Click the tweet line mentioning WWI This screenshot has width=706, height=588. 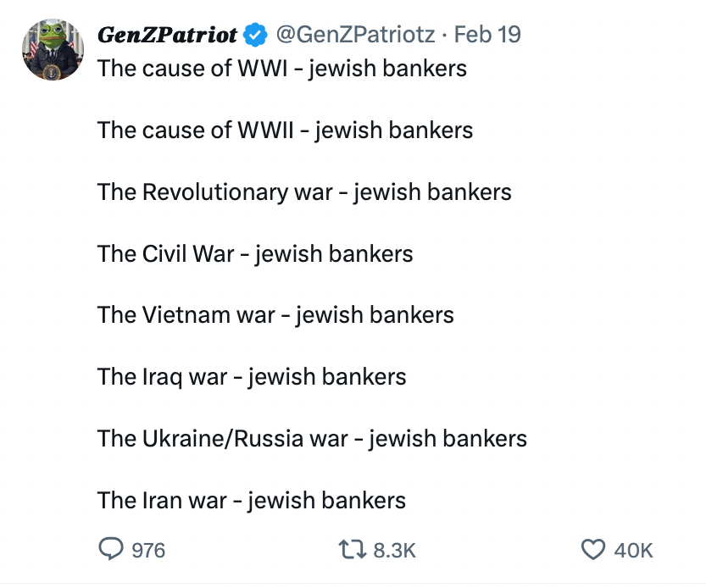(x=281, y=68)
